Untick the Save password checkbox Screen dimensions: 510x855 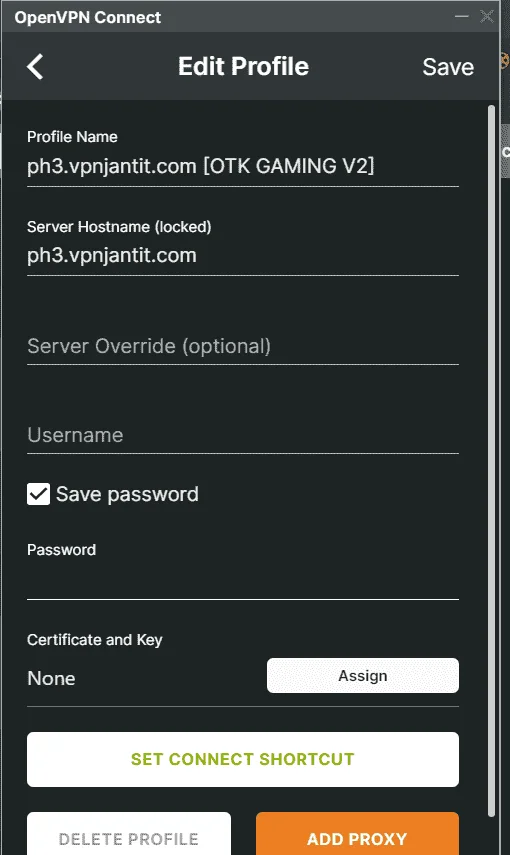pos(39,494)
